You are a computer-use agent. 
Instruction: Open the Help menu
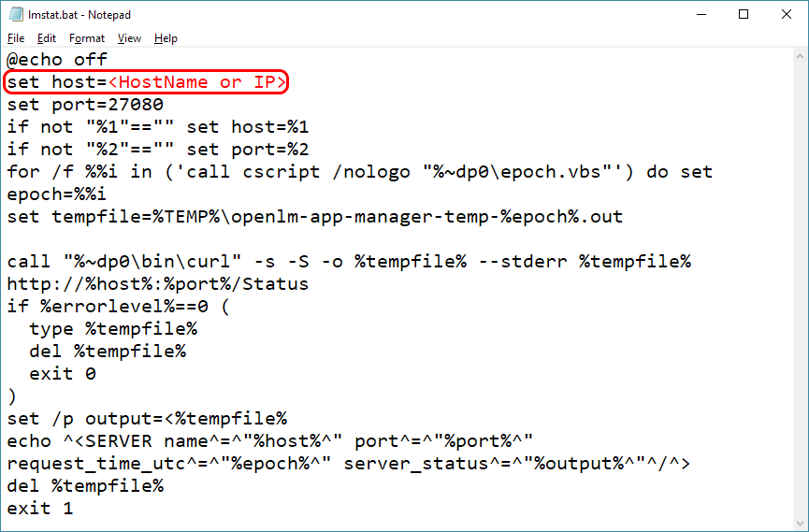pos(166,38)
